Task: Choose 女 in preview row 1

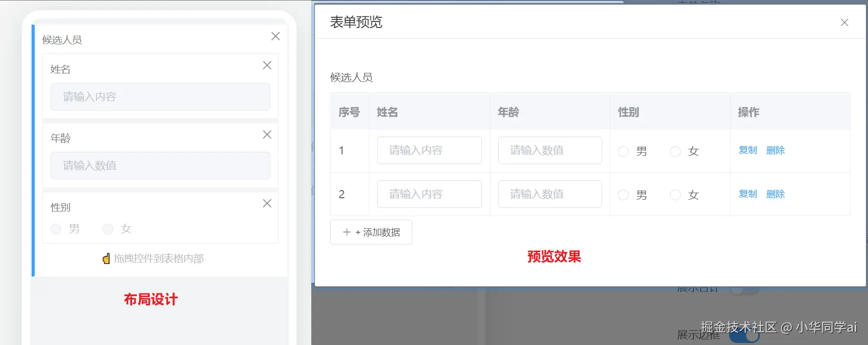Action: pos(675,151)
